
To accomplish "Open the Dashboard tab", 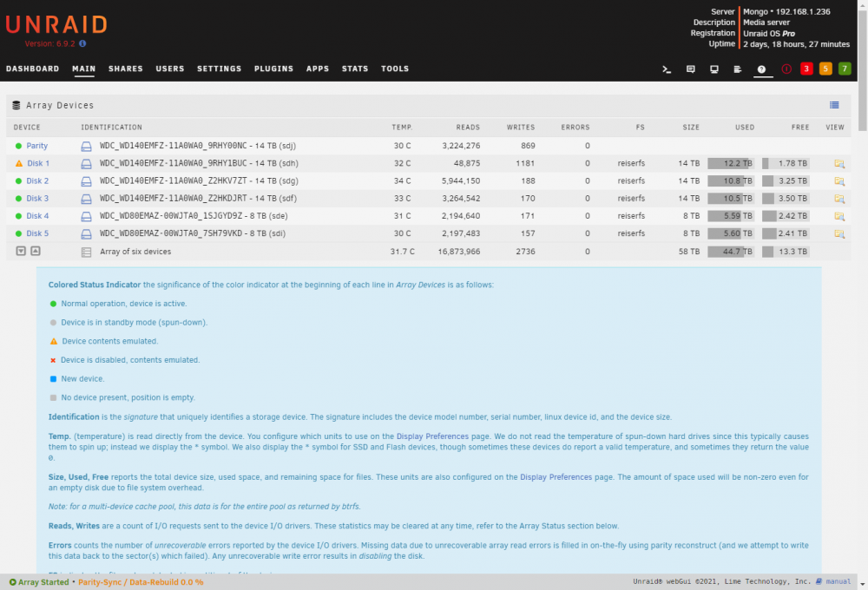I will [33, 69].
